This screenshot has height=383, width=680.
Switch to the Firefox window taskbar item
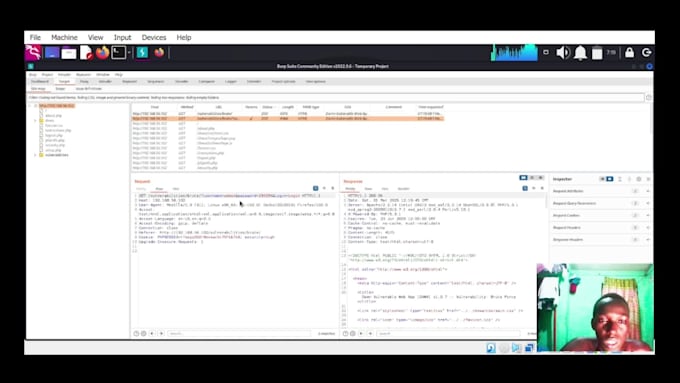point(159,52)
